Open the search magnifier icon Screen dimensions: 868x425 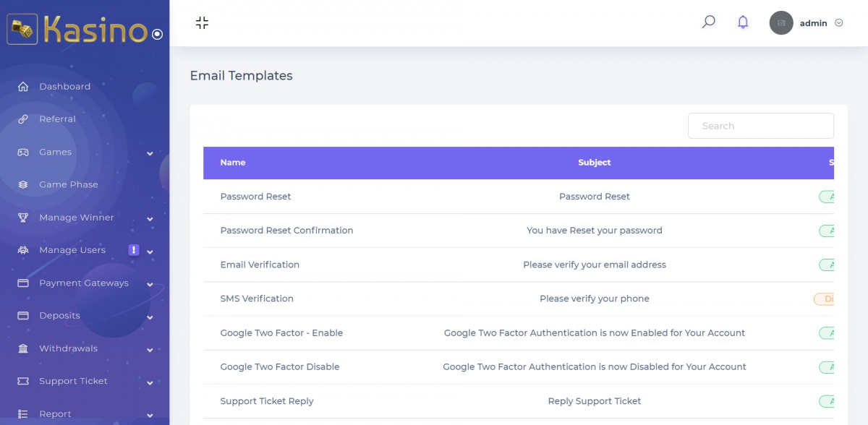(709, 22)
